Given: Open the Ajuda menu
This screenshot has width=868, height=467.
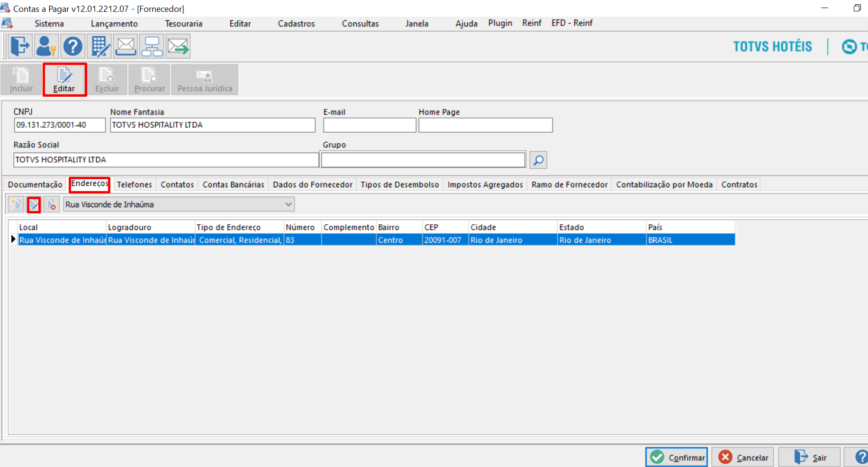Looking at the screenshot, I should (467, 24).
